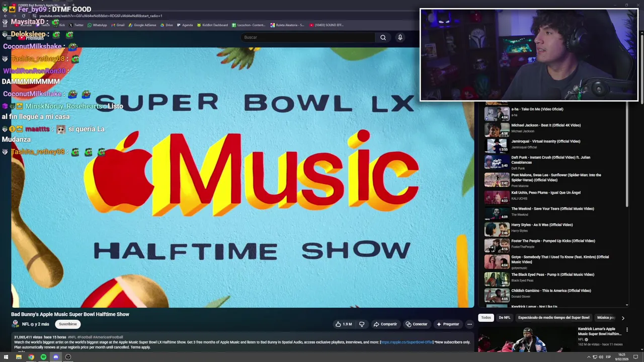Open the Agenda bookmark

click(x=185, y=25)
